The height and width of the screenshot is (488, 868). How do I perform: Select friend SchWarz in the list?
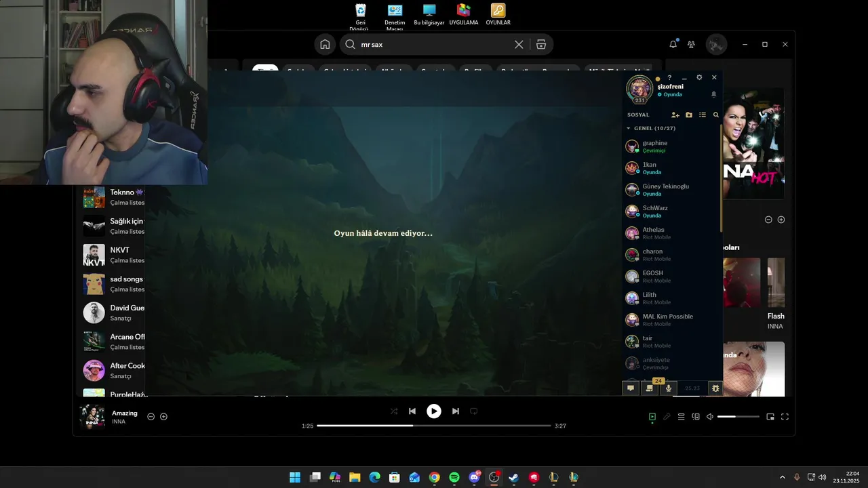pyautogui.click(x=671, y=211)
